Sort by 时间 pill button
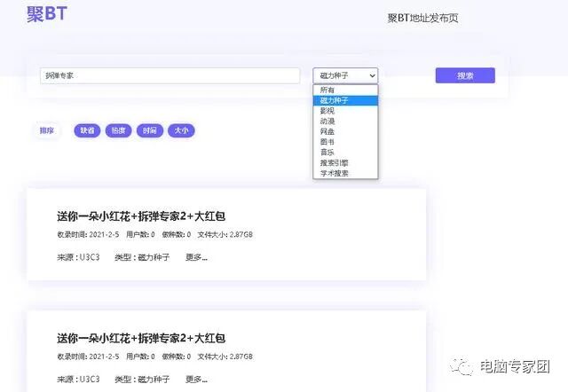Image resolution: width=568 pixels, height=392 pixels. (150, 130)
